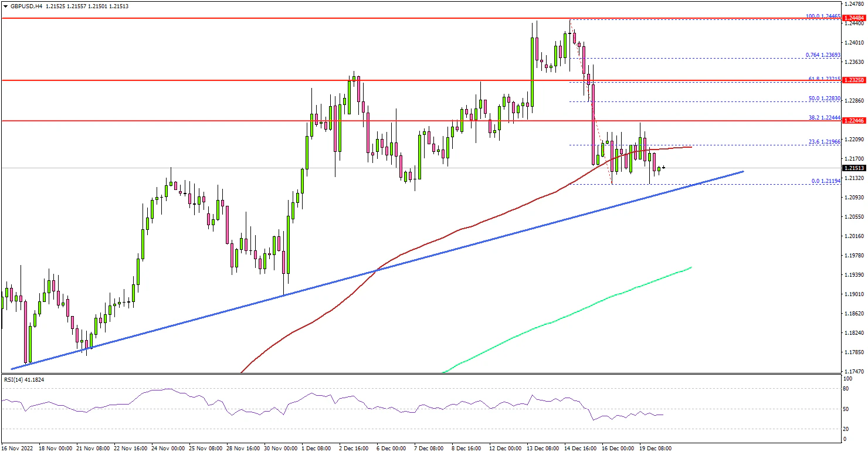Click the RSI scale value 80
Screen dimensions: 868x455
846,388
